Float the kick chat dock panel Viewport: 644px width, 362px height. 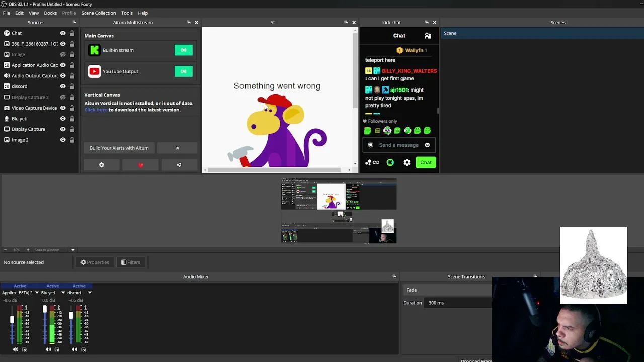coord(427,22)
